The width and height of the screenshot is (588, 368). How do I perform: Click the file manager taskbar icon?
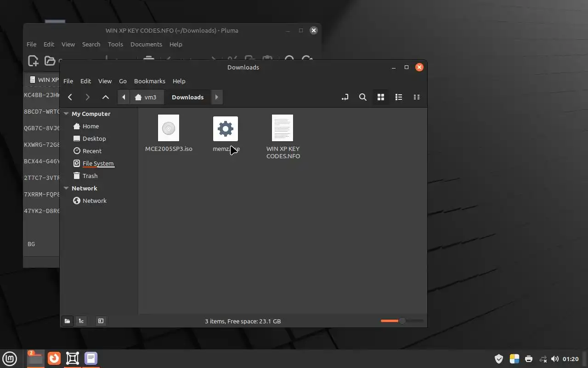[x=35, y=358]
